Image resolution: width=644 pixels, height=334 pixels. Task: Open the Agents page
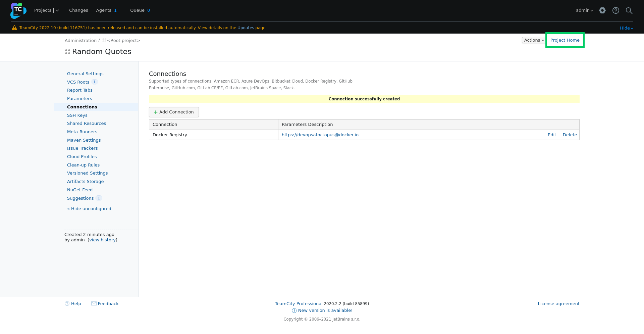point(104,10)
